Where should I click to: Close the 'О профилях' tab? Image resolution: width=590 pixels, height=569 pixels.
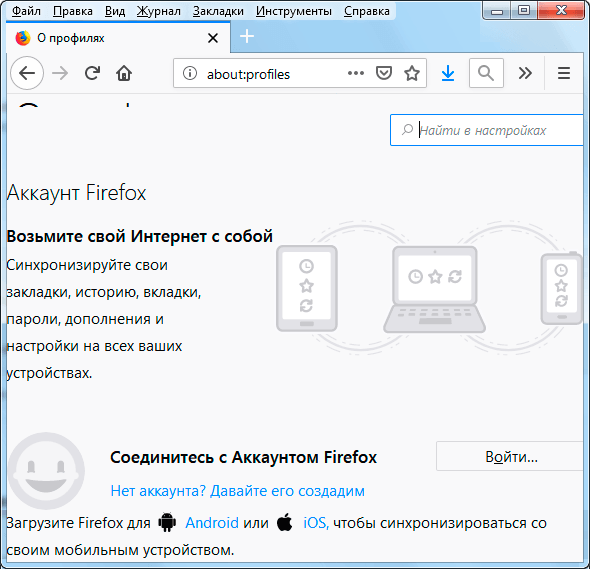213,38
